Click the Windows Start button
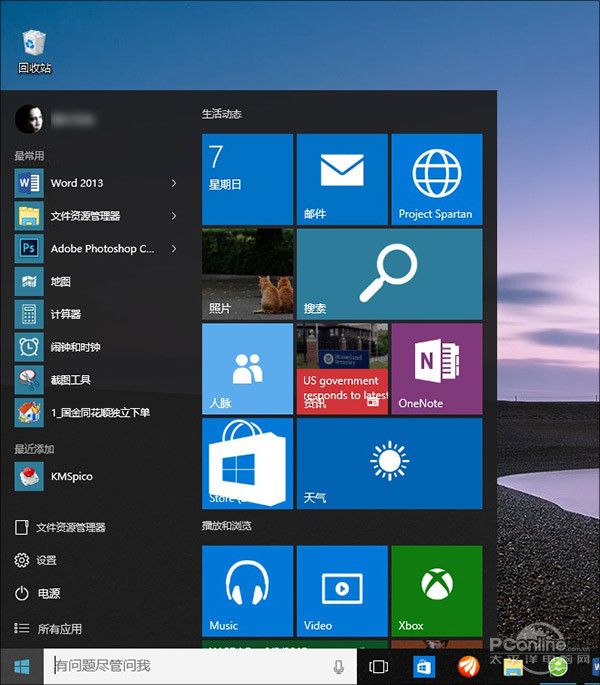600x685 pixels. [x=21, y=666]
